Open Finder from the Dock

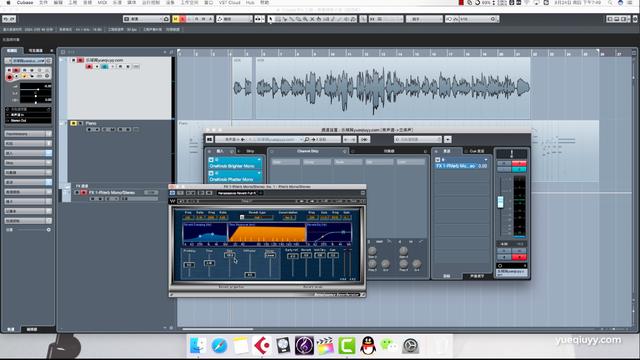pos(198,346)
